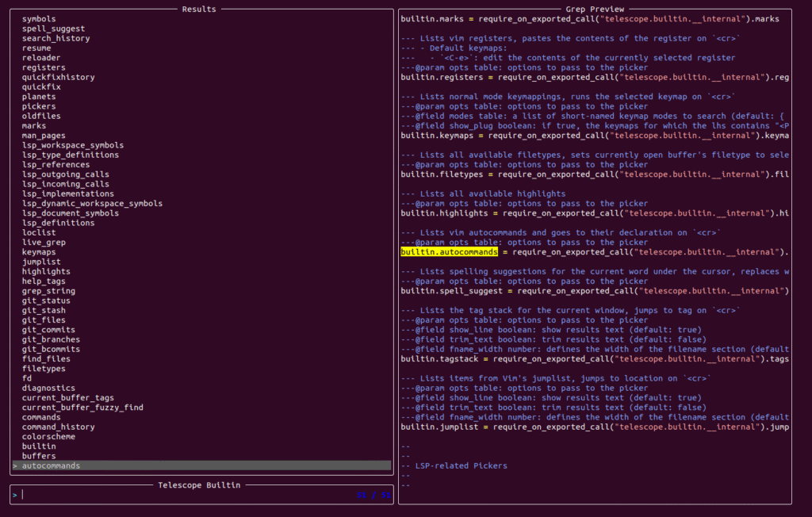Viewport: 812px width, 517px height.
Task: Choose the help_tags picker entry
Action: point(44,281)
